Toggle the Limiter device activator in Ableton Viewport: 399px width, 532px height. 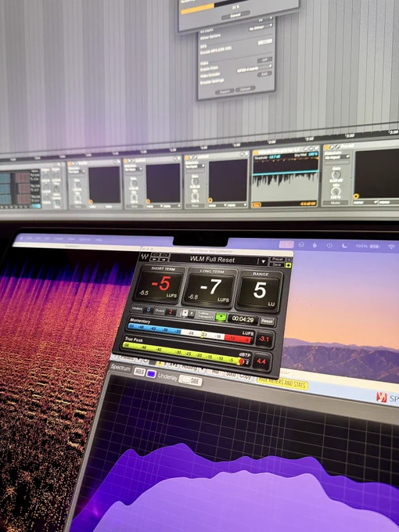(256, 153)
